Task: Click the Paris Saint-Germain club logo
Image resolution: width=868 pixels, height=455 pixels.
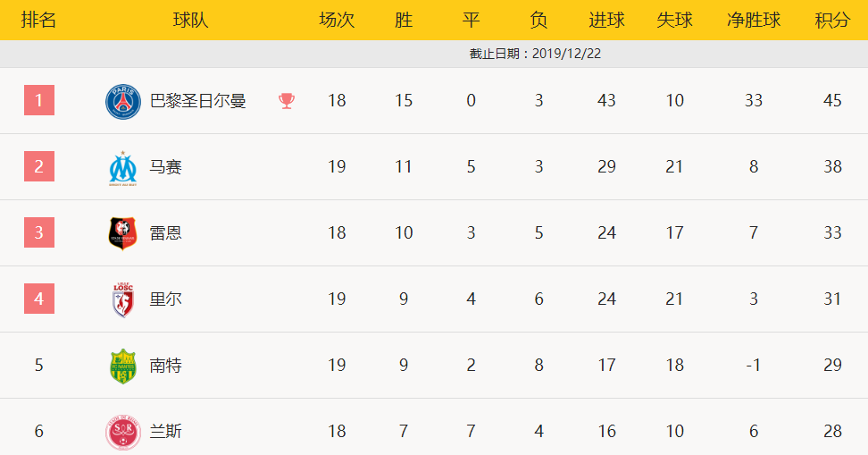Action: pos(123,101)
